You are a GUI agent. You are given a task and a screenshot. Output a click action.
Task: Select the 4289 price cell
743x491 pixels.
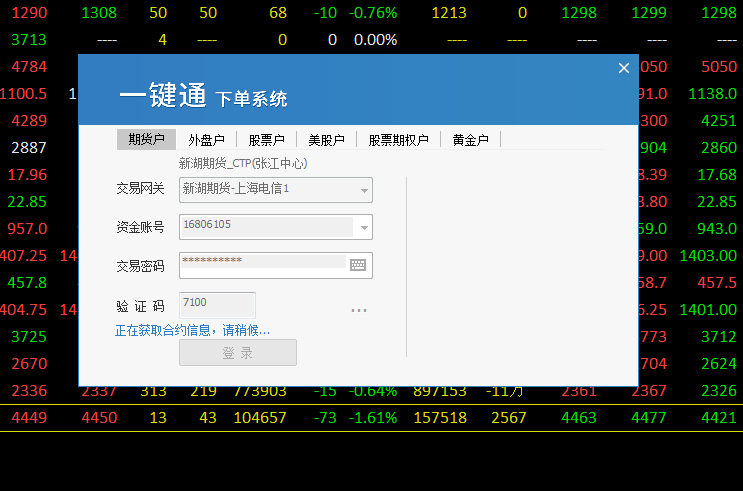click(x=29, y=120)
